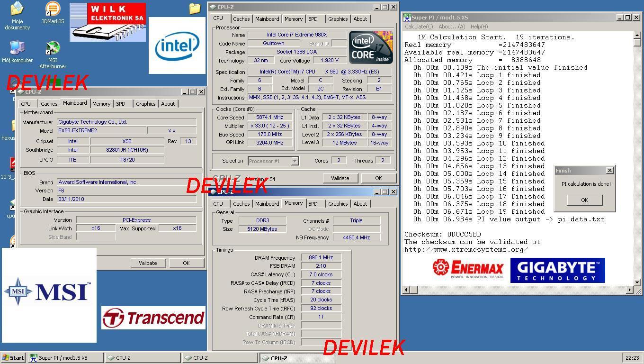
Task: Select Caches tab in Mainboard window
Action: coord(49,104)
